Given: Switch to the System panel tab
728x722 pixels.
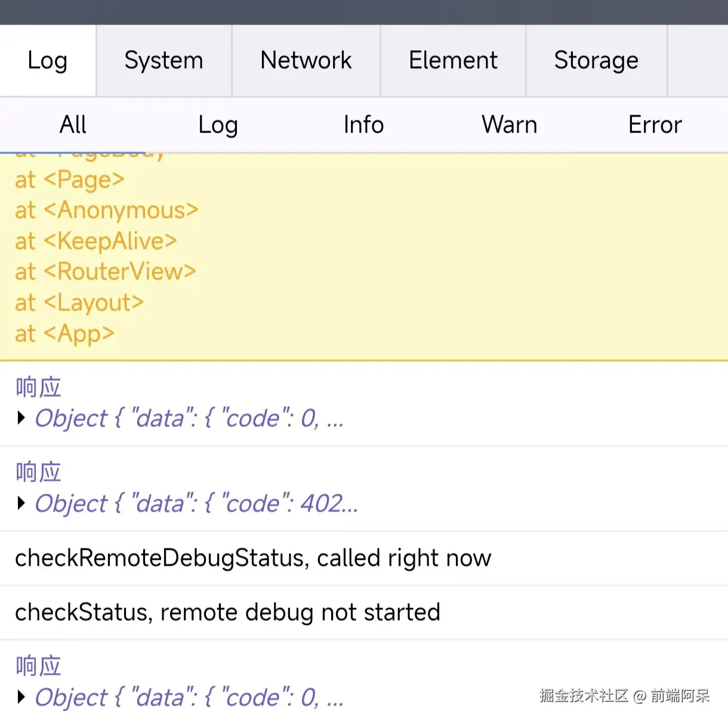Looking at the screenshot, I should click(x=164, y=60).
